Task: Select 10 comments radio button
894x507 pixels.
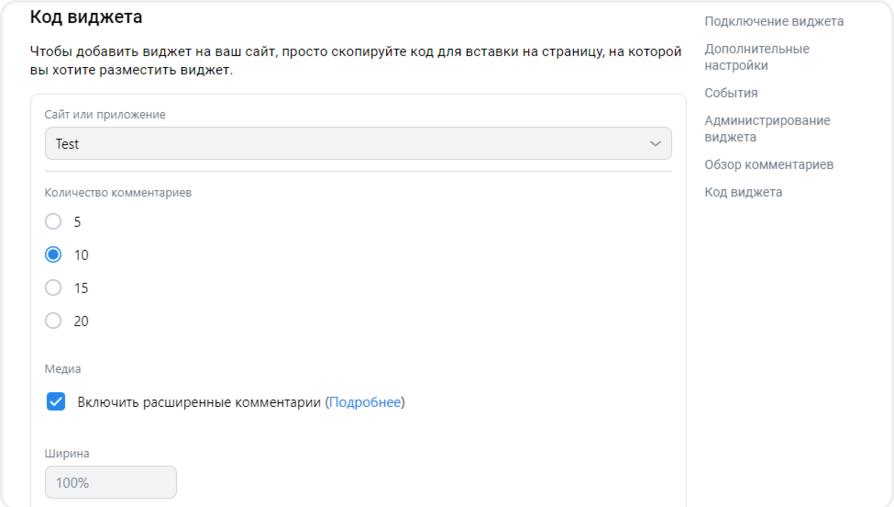Action: click(54, 255)
